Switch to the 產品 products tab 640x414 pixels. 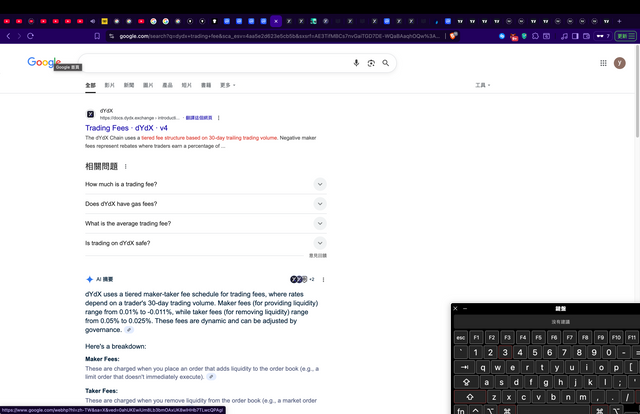(x=167, y=85)
